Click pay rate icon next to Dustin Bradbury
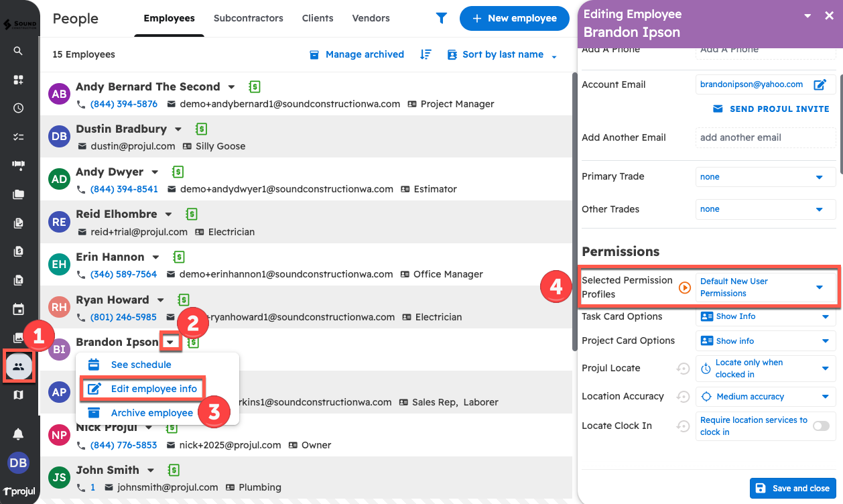Screen dimensions: 843x504 click(201, 129)
